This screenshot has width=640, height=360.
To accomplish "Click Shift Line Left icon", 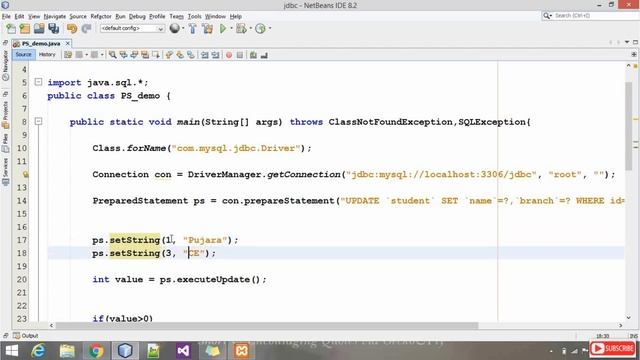I will coord(204,55).
